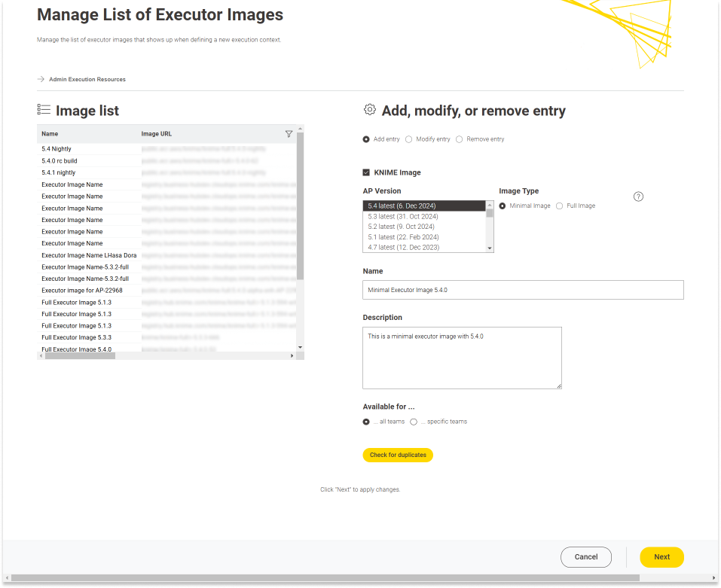Choose the specific teams radio option
This screenshot has height=588, width=721.
[x=414, y=422]
